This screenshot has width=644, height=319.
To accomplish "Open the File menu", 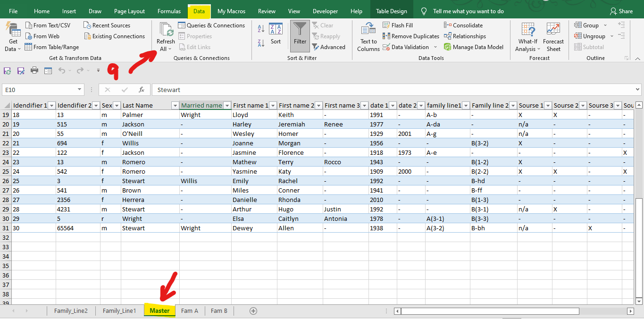I will click(13, 11).
